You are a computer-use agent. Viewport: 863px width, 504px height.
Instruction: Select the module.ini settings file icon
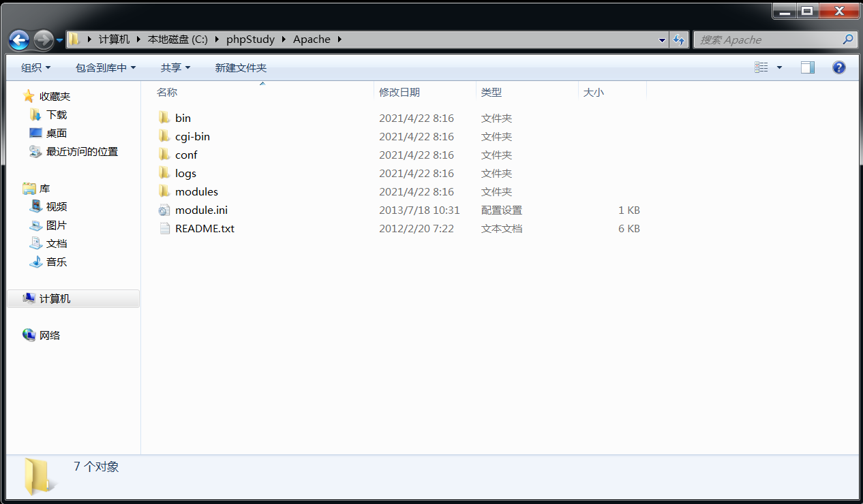(164, 210)
